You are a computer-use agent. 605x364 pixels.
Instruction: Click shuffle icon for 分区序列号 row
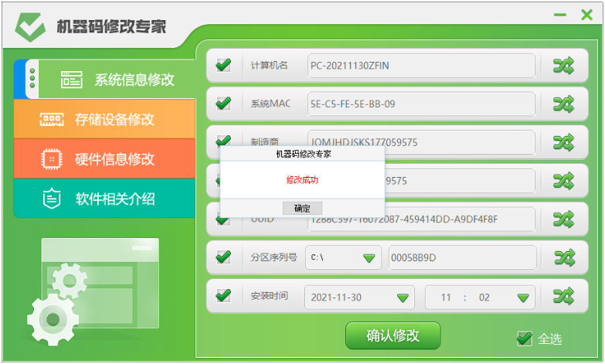563,257
